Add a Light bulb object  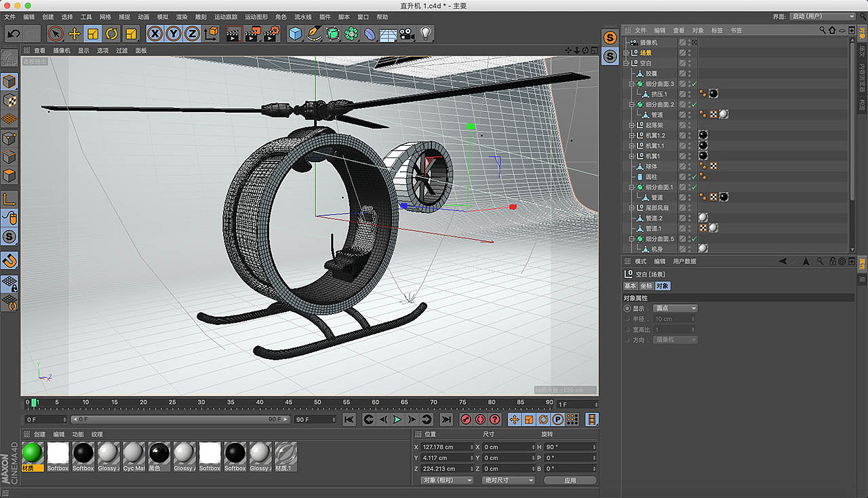(426, 33)
